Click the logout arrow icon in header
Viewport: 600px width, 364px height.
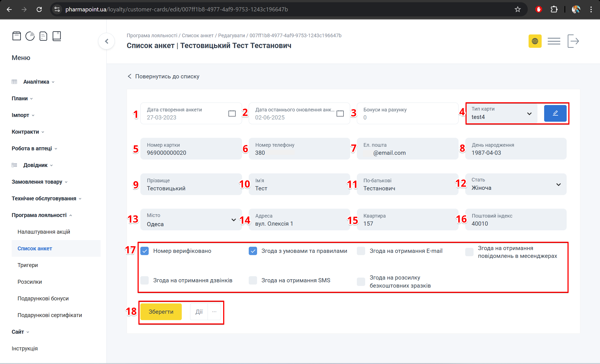click(x=573, y=41)
